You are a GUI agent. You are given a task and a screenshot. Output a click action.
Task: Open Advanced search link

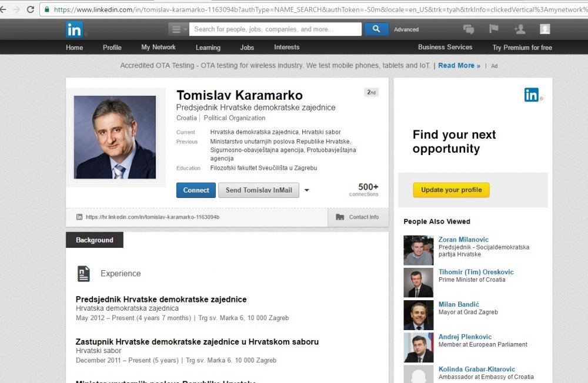(x=406, y=29)
